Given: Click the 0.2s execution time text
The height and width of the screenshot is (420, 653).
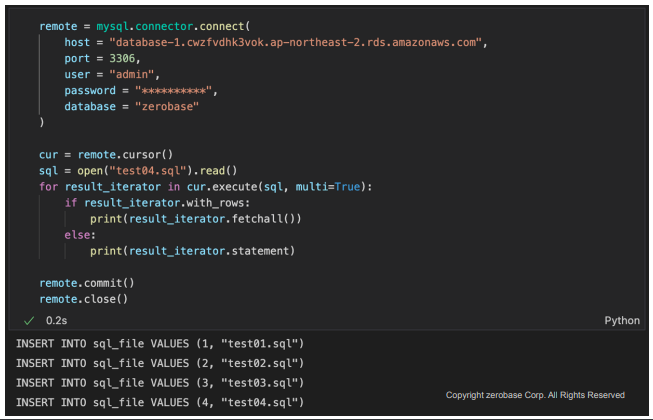Looking at the screenshot, I should pos(56,321).
